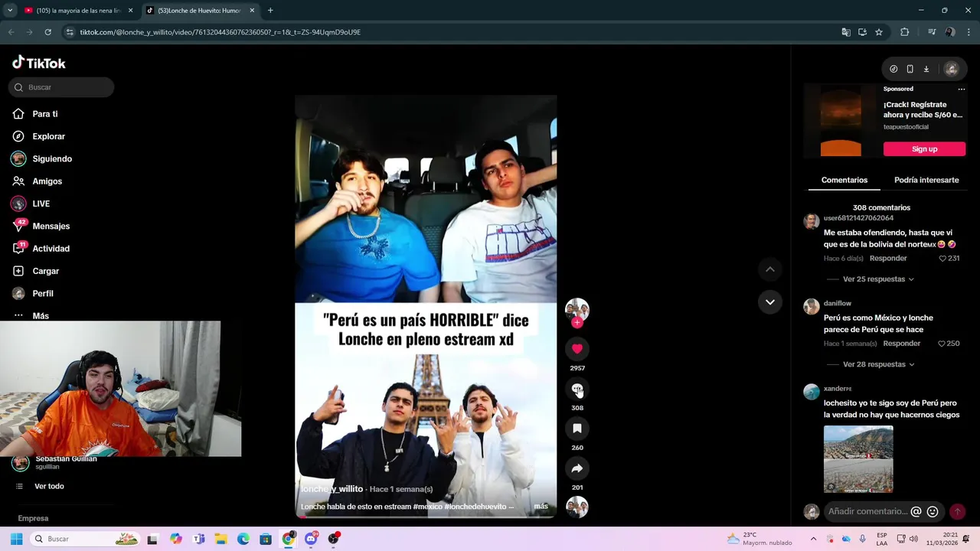Expand Ver 28 respuestas replies
The height and width of the screenshot is (551, 980).
point(878,364)
